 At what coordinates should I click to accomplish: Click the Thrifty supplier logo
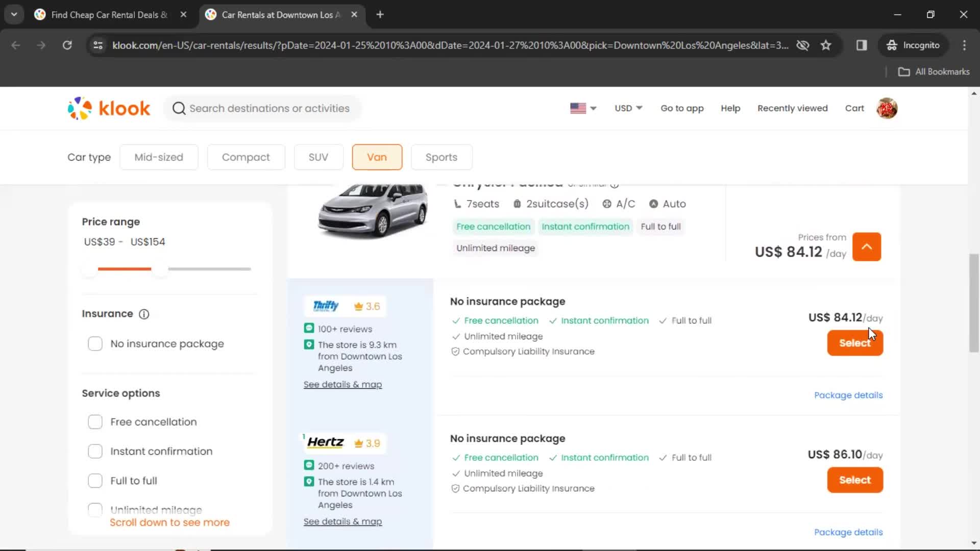[x=326, y=306]
